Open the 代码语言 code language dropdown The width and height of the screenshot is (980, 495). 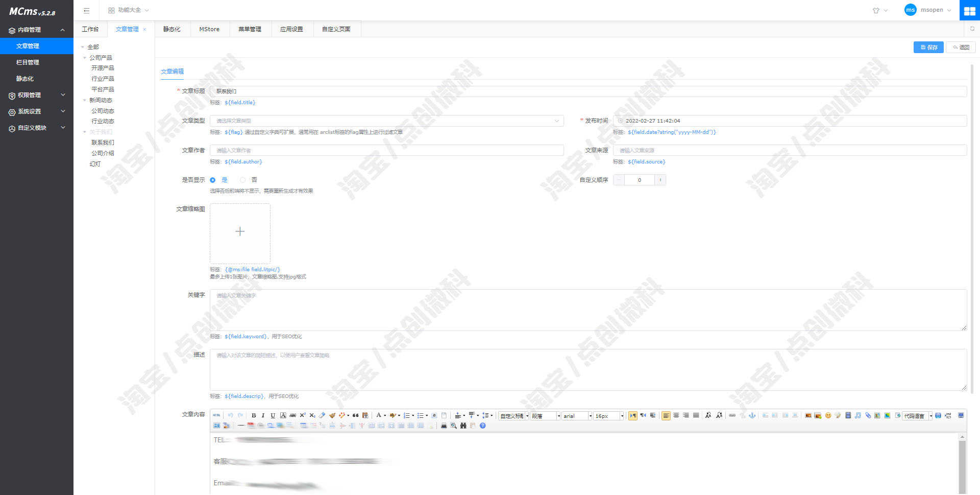917,416
